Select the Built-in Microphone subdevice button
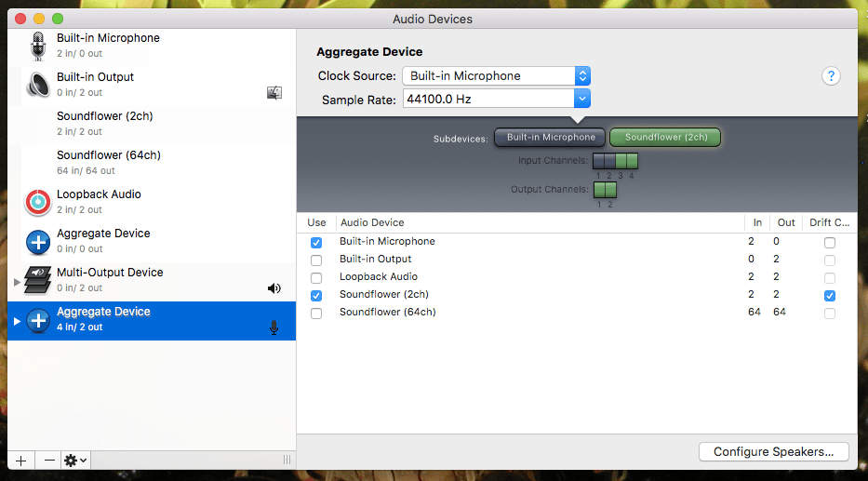This screenshot has width=868, height=481. pyautogui.click(x=551, y=138)
